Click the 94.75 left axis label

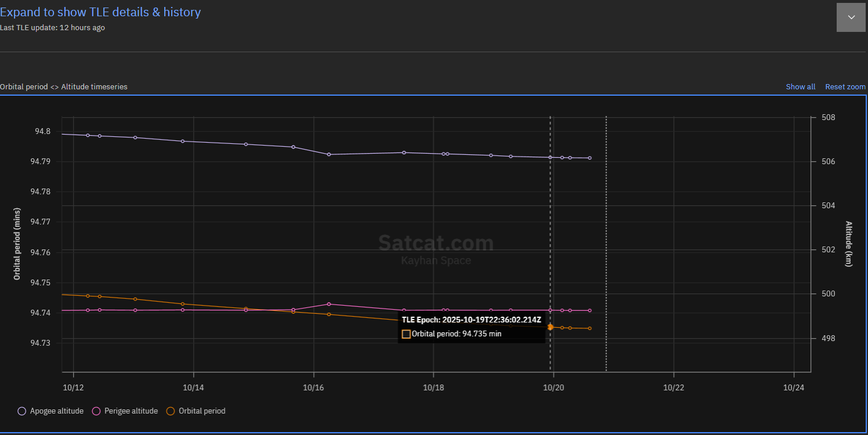click(41, 283)
